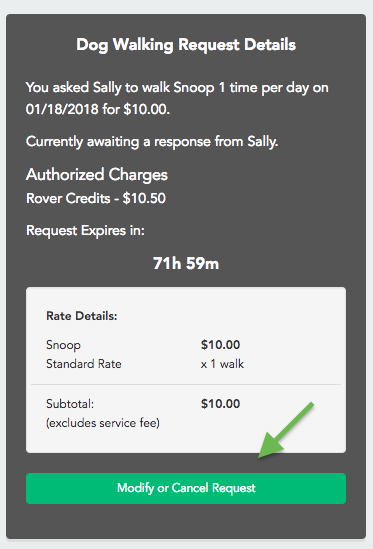Select the x 1 walk quantity text
373x549 pixels.
[222, 364]
